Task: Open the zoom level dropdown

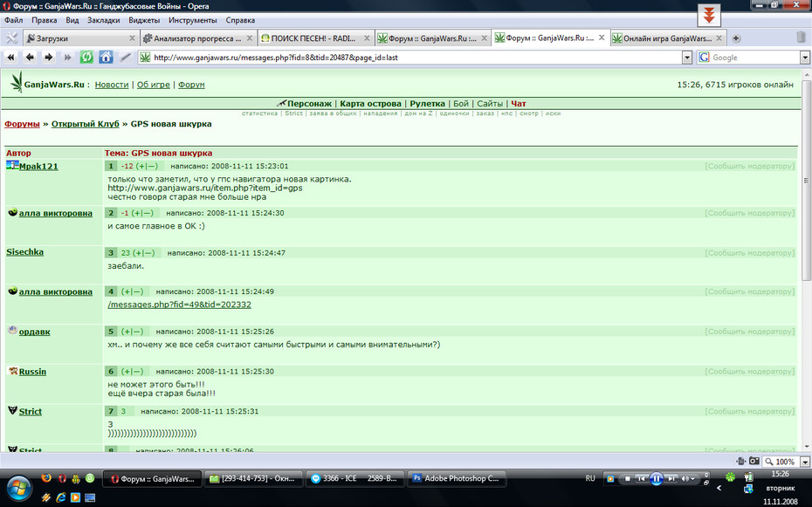Action: point(805,462)
